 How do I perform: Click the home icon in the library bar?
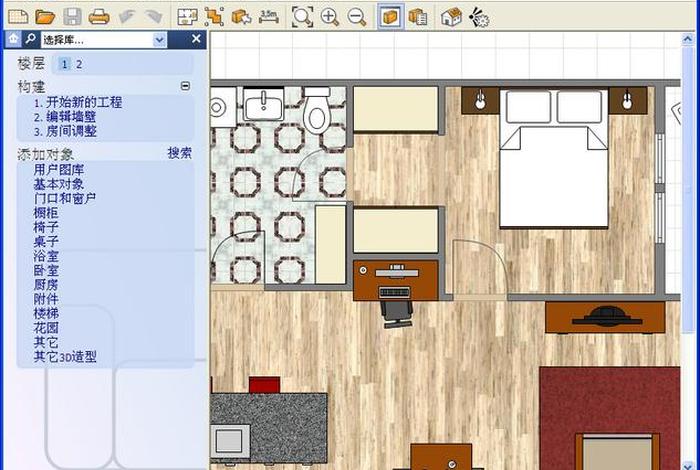pos(13,39)
